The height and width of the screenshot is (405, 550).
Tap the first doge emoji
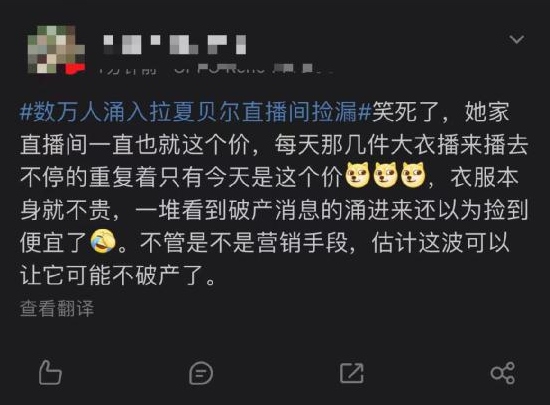pyautogui.click(x=357, y=175)
